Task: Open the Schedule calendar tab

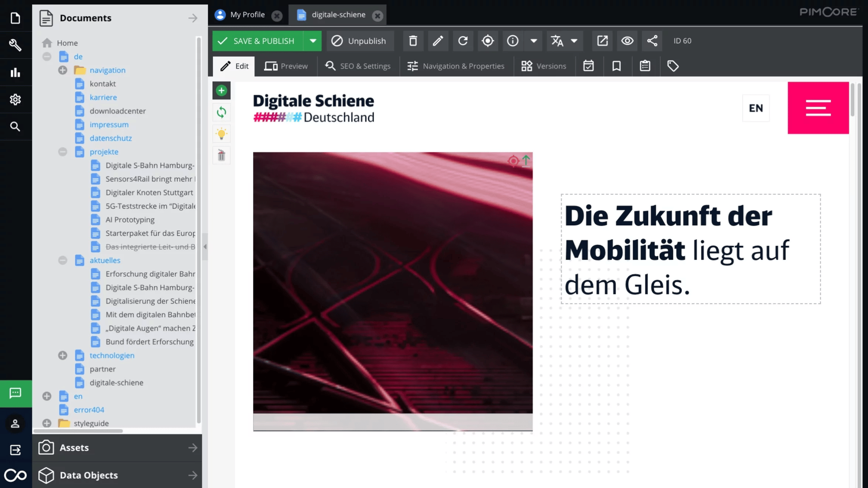Action: click(588, 66)
